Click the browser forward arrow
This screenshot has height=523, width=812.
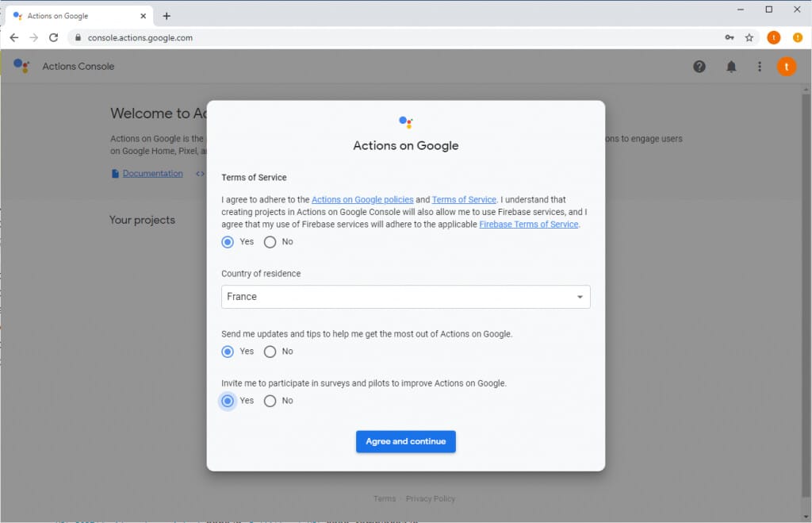click(x=33, y=38)
